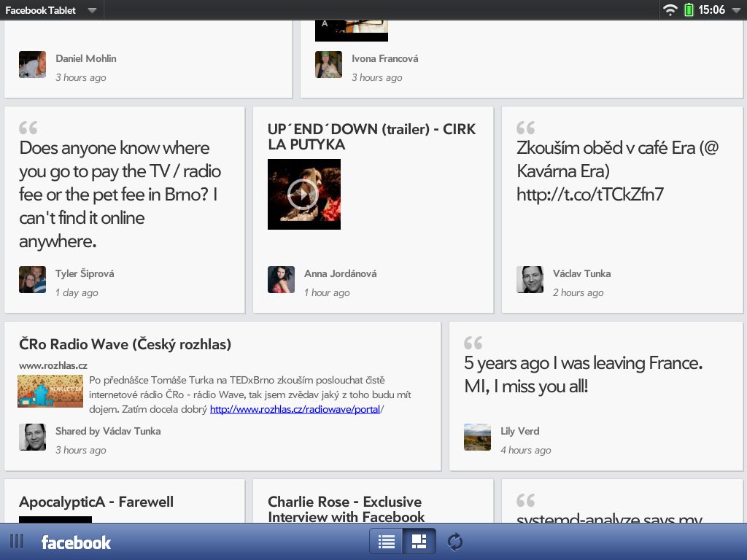
Task: Click '1 day ago' timestamp
Action: click(77, 292)
